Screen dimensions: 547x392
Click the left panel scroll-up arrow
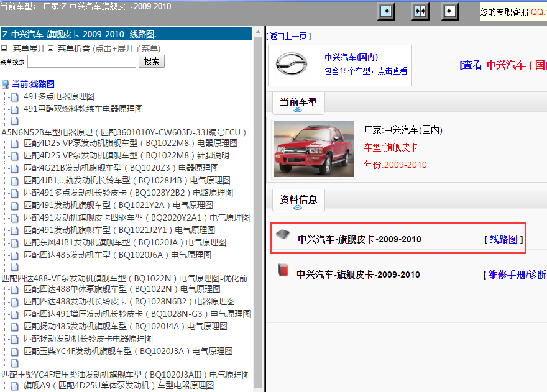(258, 32)
